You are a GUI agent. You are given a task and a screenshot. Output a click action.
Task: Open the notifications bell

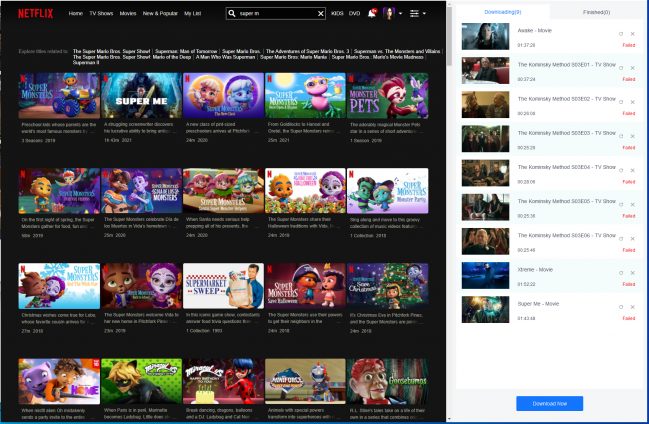[x=372, y=13]
